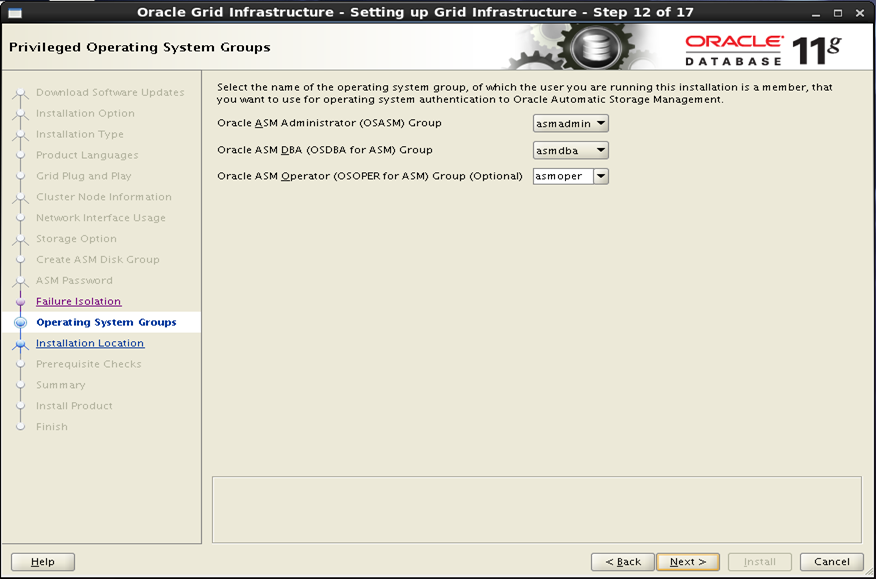The width and height of the screenshot is (876, 579).
Task: Expand the OSOPER group combo box arrow
Action: coord(601,177)
